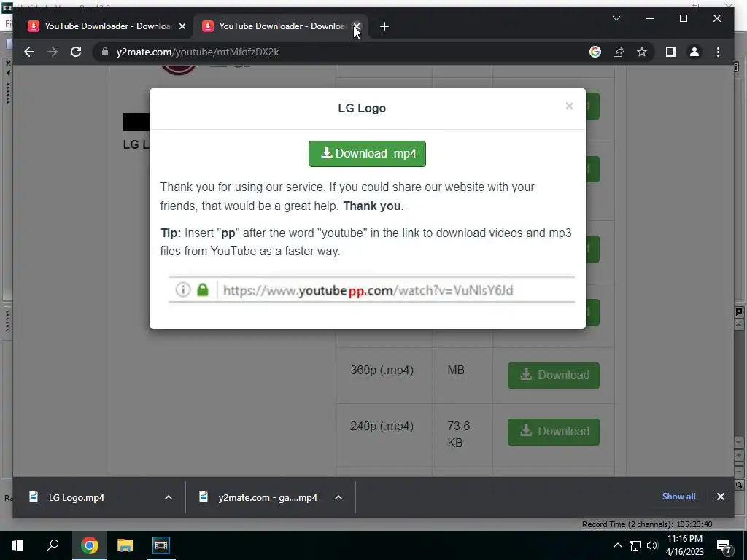Open the clock showing 11:16 PM
Screen dimensions: 747x560
tap(684, 545)
